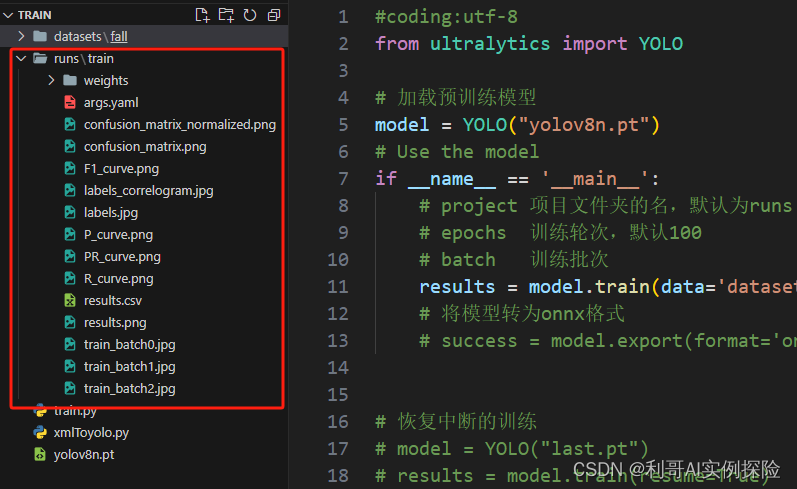Click the image icon beside train_batch0.jpg
The image size is (797, 489).
tap(70, 345)
